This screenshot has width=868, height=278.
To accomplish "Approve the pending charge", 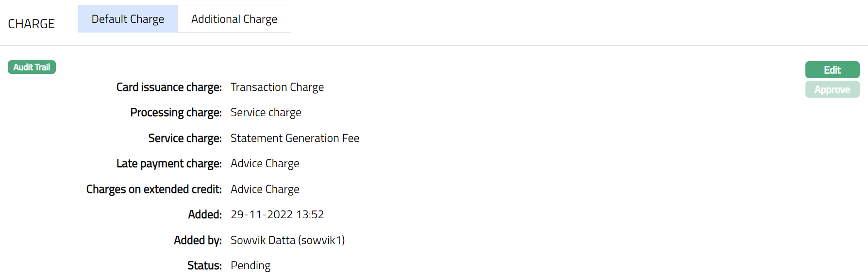I will click(832, 89).
